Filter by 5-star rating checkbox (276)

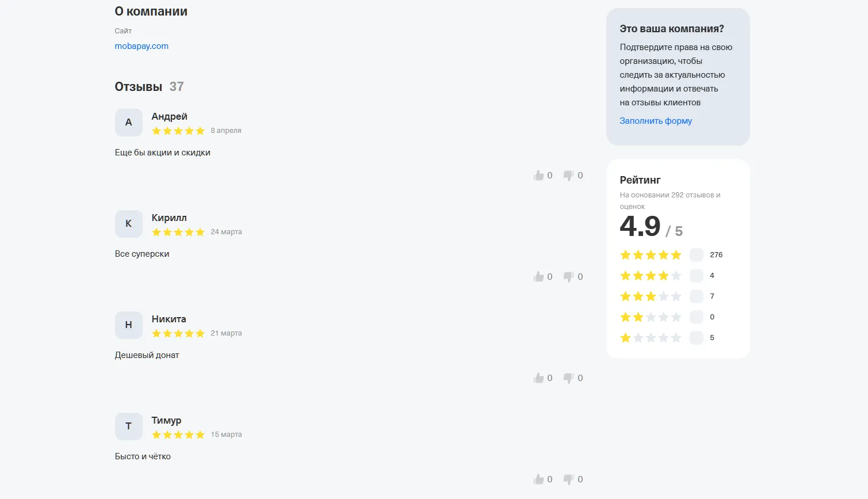(696, 255)
